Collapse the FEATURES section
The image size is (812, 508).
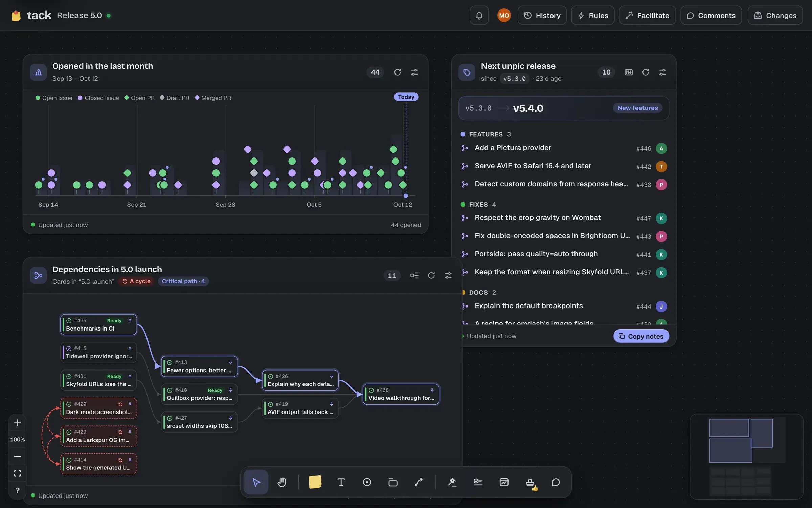pyautogui.click(x=486, y=134)
